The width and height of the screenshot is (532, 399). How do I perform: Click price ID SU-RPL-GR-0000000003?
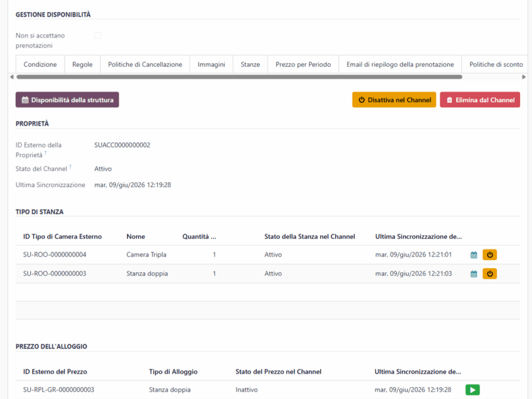pyautogui.click(x=59, y=390)
